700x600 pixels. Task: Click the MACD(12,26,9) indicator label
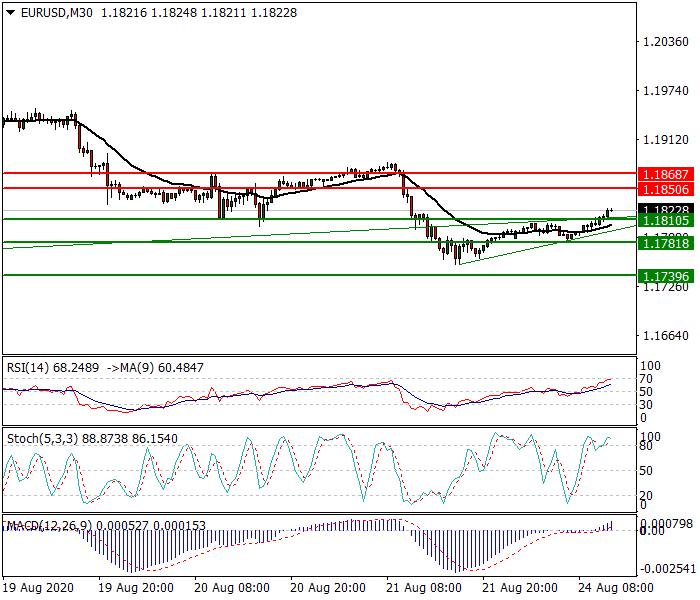point(107,525)
